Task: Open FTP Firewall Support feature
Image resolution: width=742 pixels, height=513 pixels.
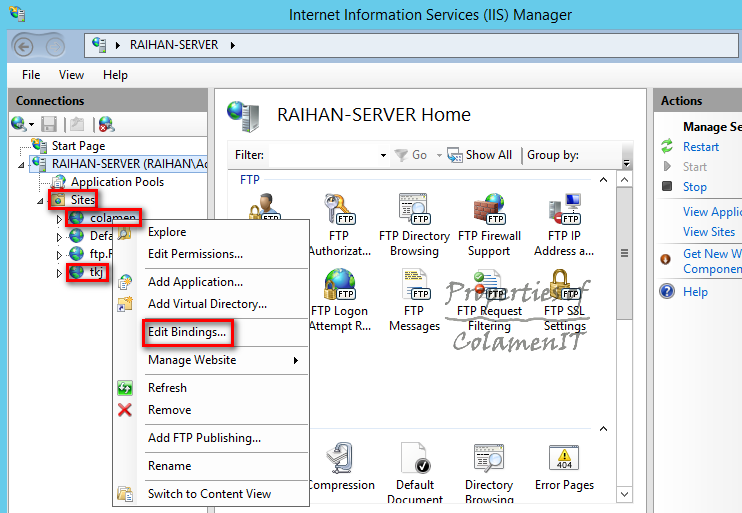Action: click(x=489, y=225)
